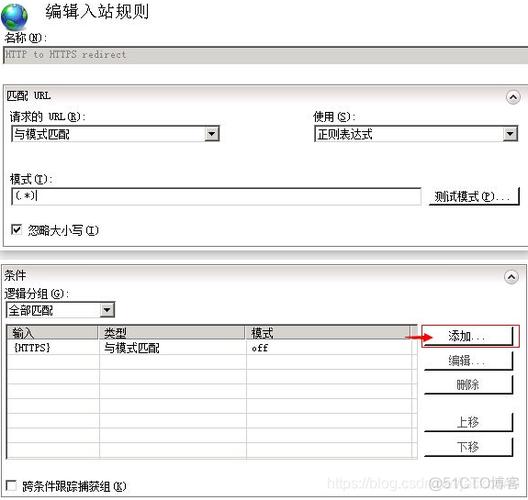Click the 测试模式 button

tap(474, 196)
